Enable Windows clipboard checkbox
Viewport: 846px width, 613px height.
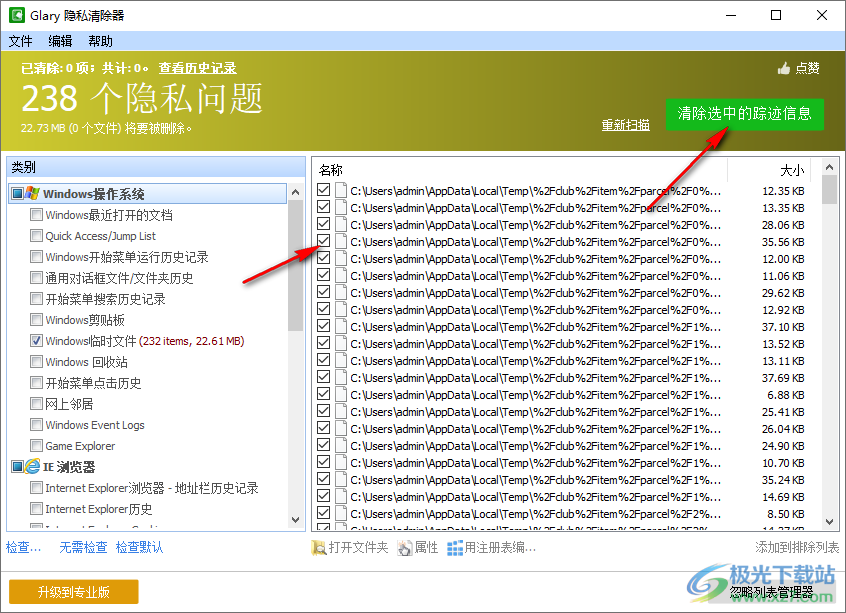(36, 319)
